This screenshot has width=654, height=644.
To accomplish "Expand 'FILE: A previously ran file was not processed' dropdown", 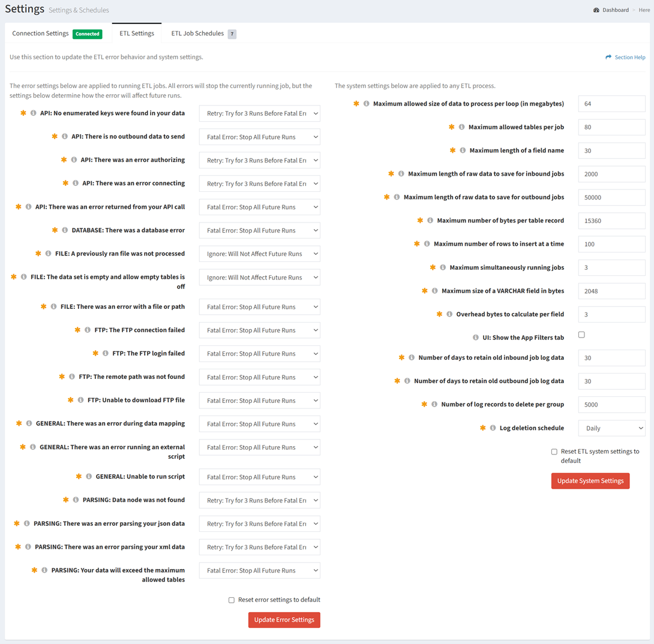I will (259, 254).
